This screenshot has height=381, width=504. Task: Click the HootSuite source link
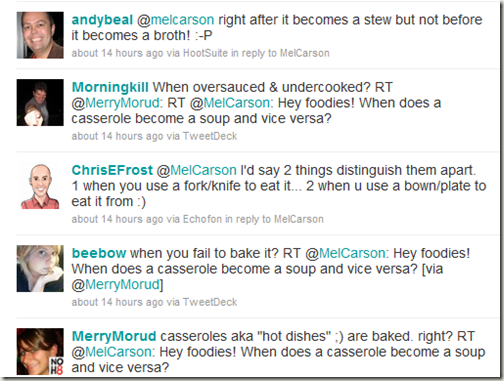[x=205, y=53]
